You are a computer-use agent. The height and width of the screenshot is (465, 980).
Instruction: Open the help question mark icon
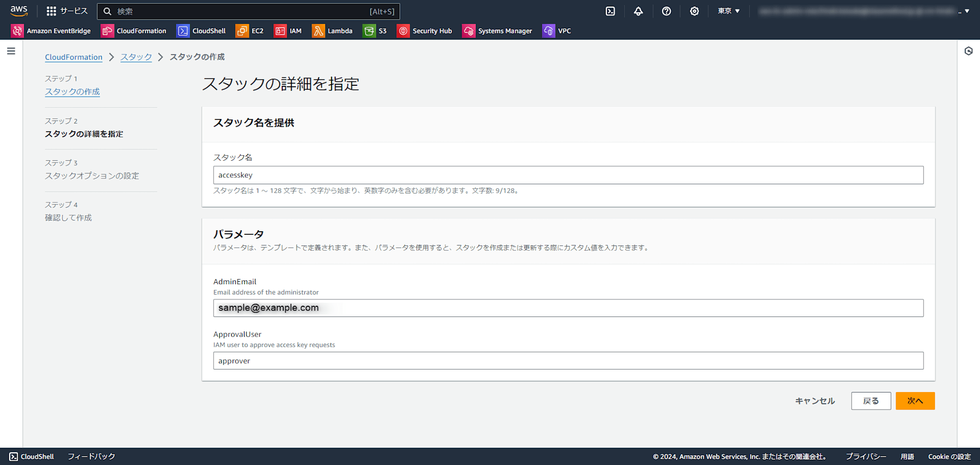pos(666,11)
